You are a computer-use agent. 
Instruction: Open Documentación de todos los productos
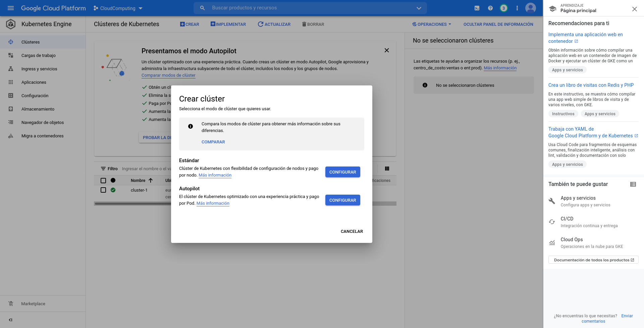[x=593, y=260]
